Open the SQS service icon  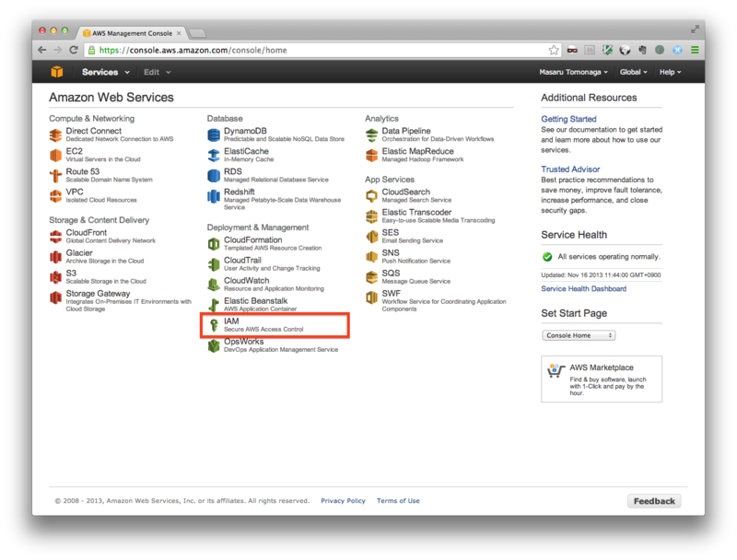(371, 277)
